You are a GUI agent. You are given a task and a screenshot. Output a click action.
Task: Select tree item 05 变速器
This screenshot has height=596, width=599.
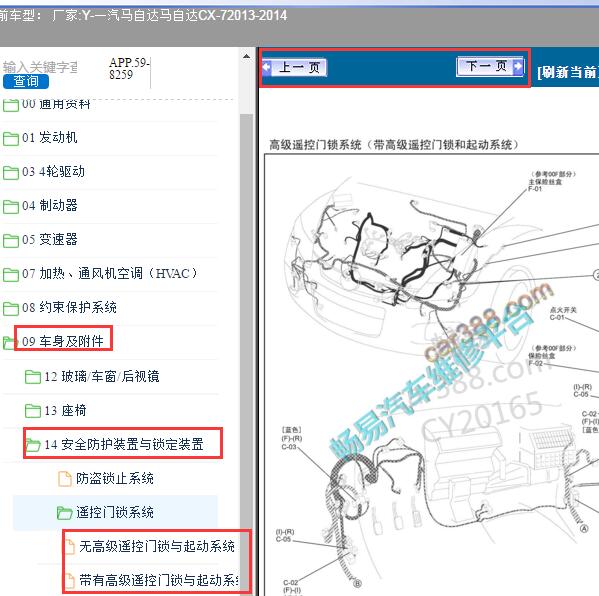tap(50, 240)
